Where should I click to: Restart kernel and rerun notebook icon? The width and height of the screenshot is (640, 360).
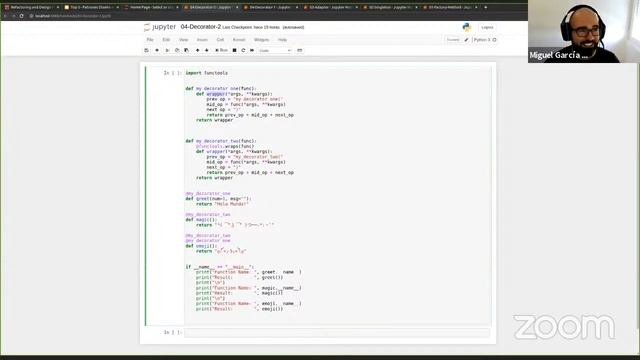pos(252,50)
